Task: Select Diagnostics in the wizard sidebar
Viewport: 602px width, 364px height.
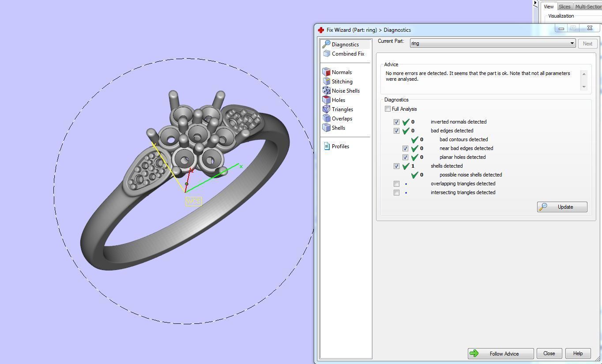Action: point(345,45)
